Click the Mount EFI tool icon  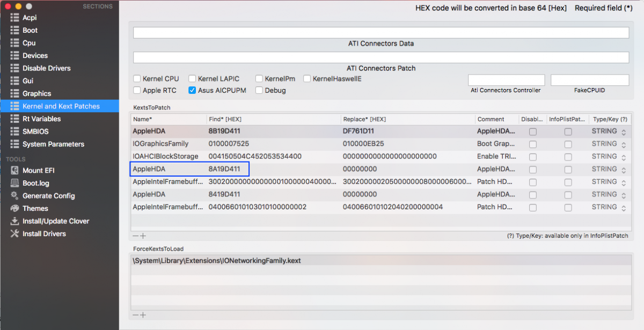[x=14, y=171]
